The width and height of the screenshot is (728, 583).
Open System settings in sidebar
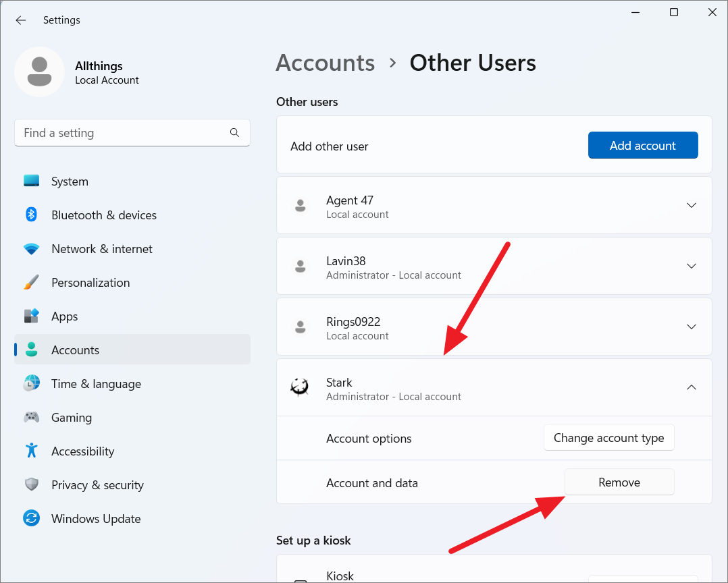point(70,181)
